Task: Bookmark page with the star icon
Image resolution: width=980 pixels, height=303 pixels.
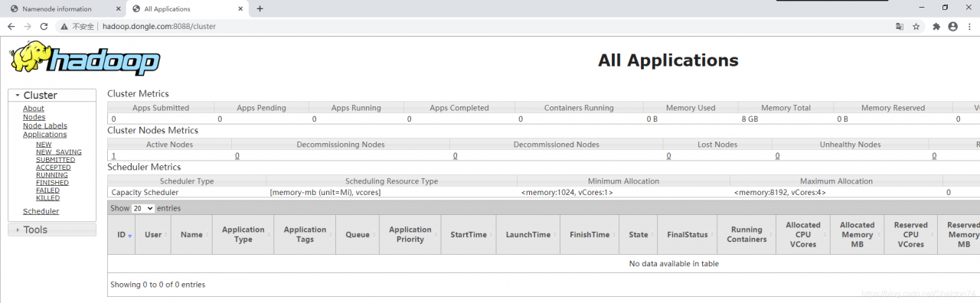Action: [x=916, y=26]
